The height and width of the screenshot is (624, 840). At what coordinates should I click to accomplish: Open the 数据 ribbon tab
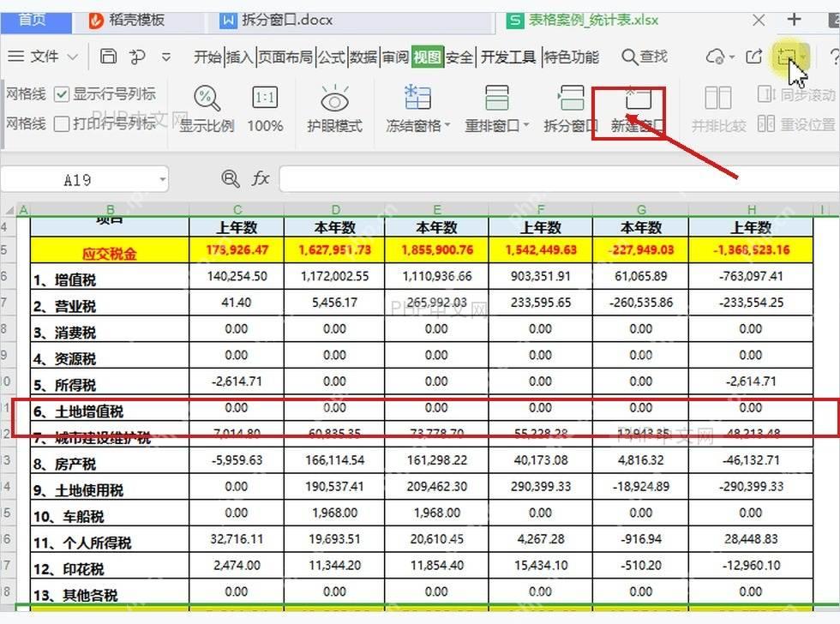click(363, 57)
